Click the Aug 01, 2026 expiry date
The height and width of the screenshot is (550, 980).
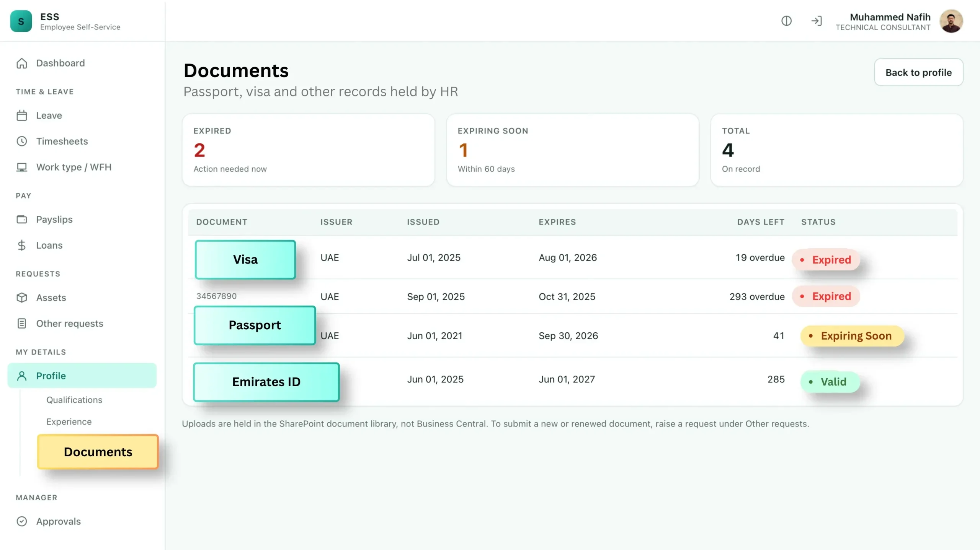click(568, 258)
